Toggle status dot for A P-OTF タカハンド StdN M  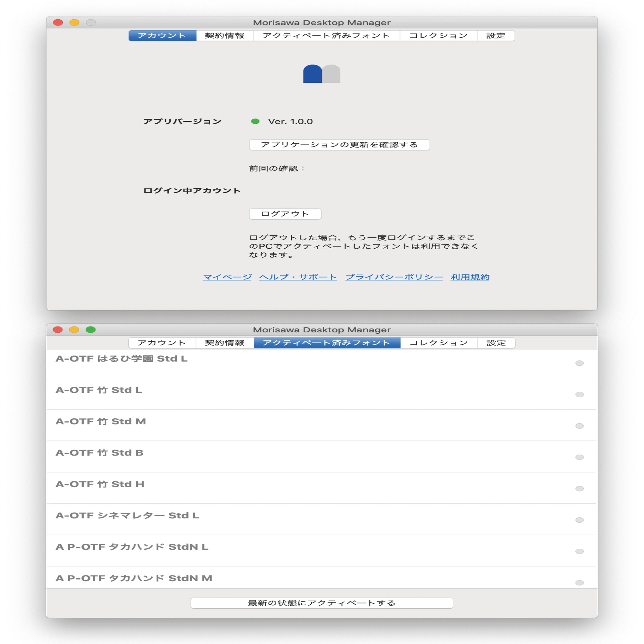[x=580, y=583]
